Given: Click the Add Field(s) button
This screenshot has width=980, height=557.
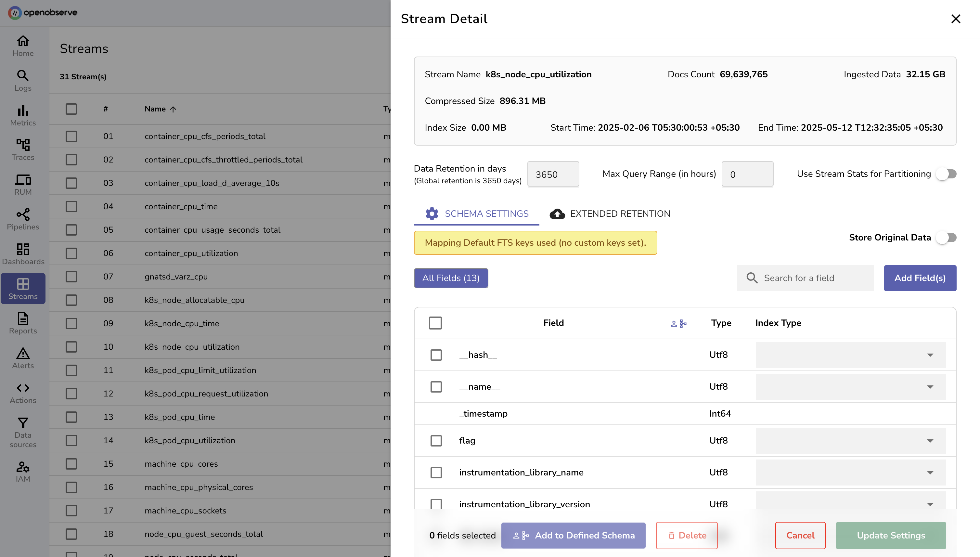Looking at the screenshot, I should tap(920, 278).
